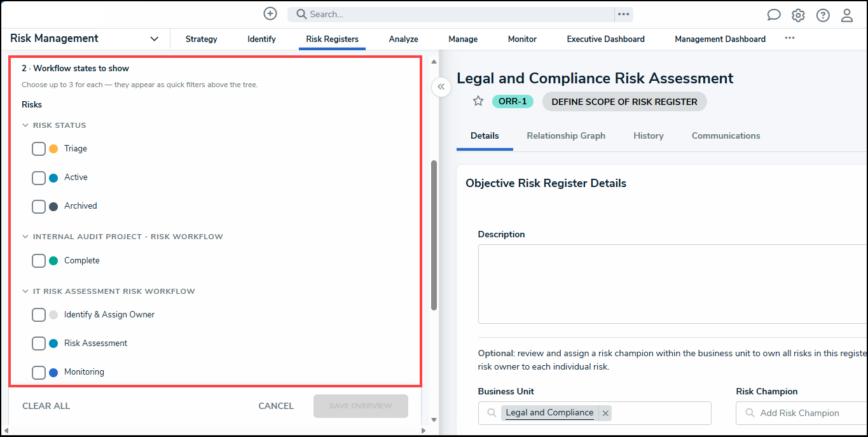The height and width of the screenshot is (437, 868).
Task: Enable the Archived checkbox
Action: pyautogui.click(x=39, y=206)
